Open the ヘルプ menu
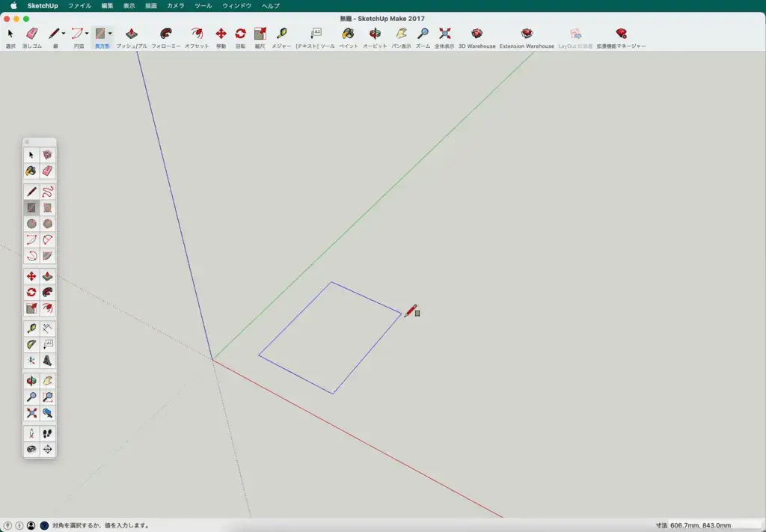The image size is (766, 532). (271, 6)
